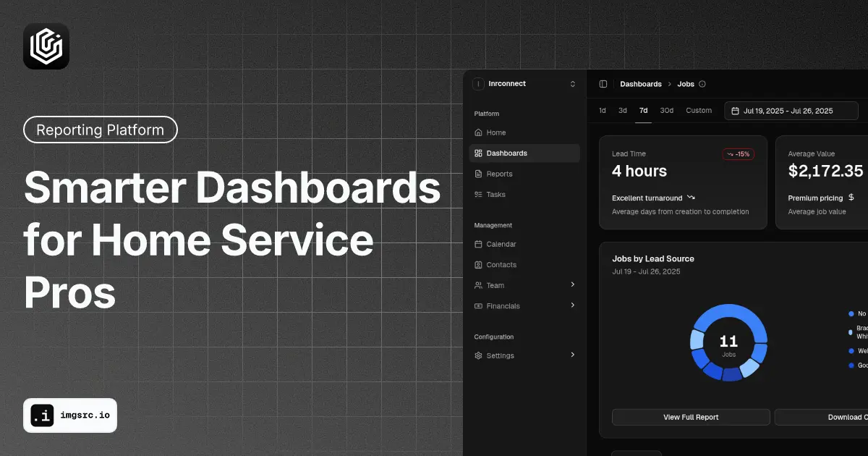
Task: Click the calendar icon in the date range picker
Action: pyautogui.click(x=735, y=110)
